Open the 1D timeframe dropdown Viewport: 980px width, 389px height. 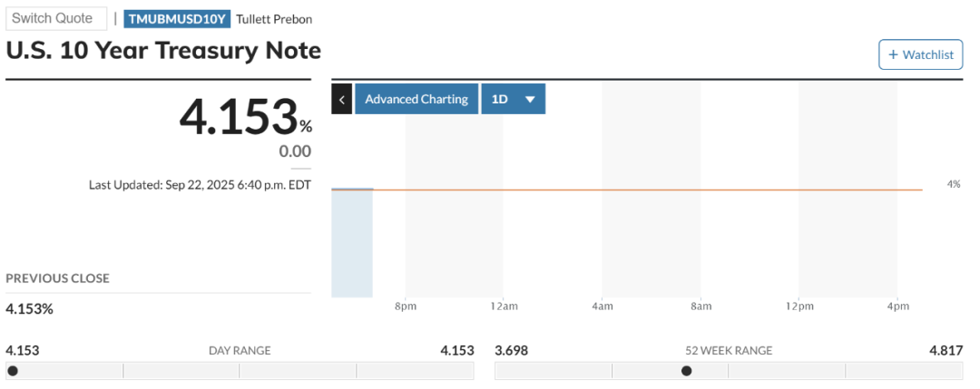[x=513, y=99]
